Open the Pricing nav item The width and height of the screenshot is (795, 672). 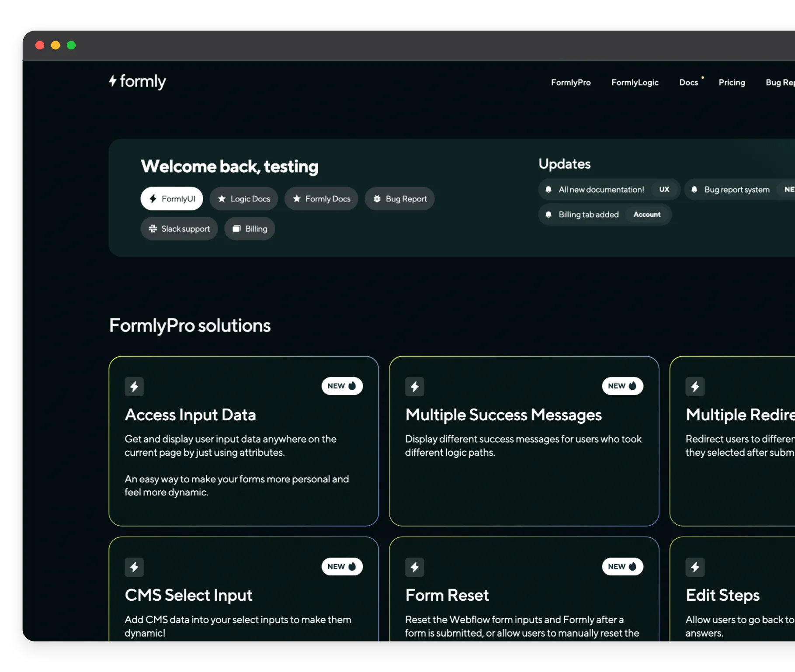click(732, 82)
